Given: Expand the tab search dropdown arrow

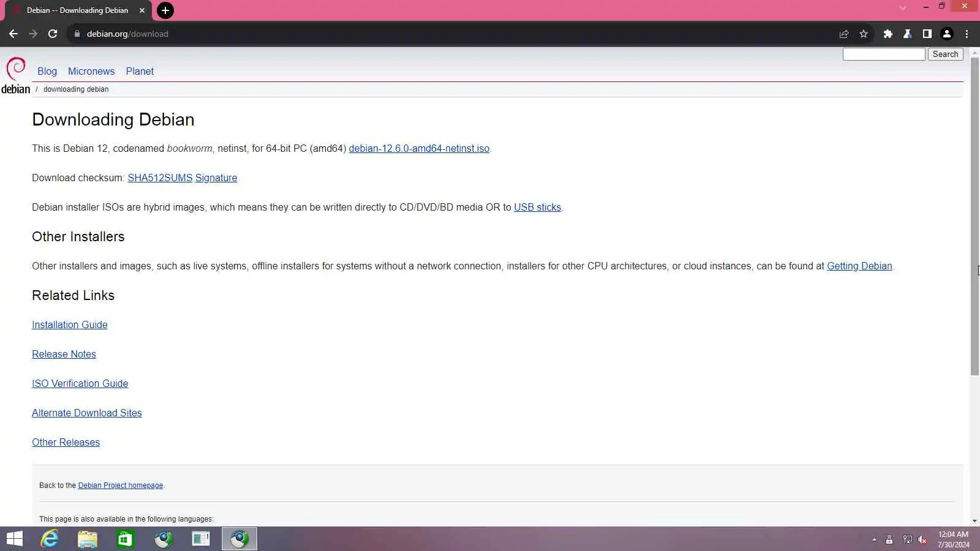Looking at the screenshot, I should [x=903, y=8].
